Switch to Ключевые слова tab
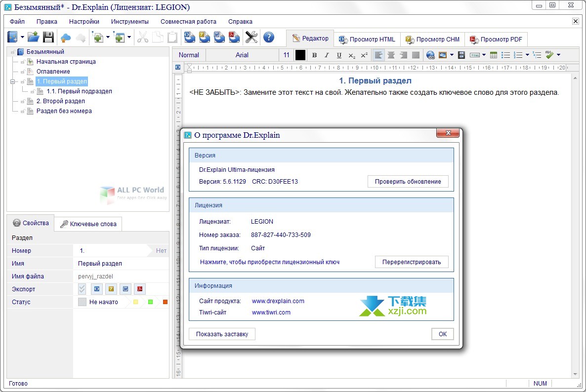This screenshot has width=586, height=392. (x=88, y=224)
